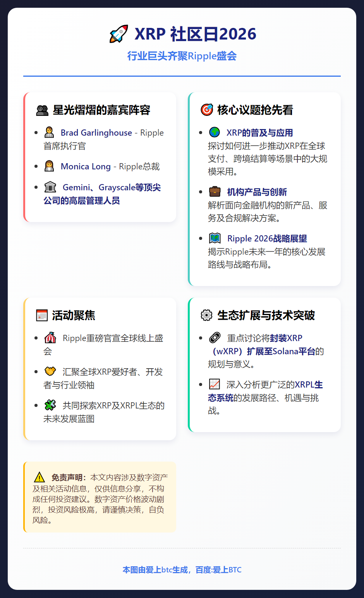
Task: Click the calendar icon beside 活动聚焦
Action: pyautogui.click(x=42, y=315)
